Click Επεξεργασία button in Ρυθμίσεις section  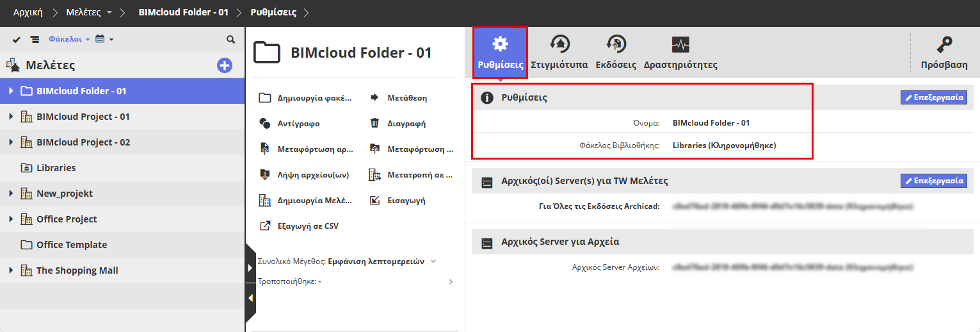tap(933, 97)
